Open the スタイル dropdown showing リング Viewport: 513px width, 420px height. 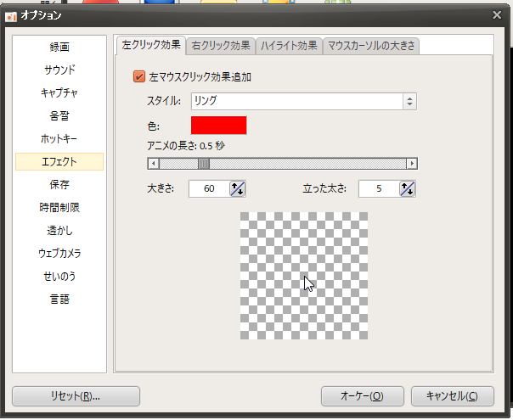pyautogui.click(x=303, y=101)
